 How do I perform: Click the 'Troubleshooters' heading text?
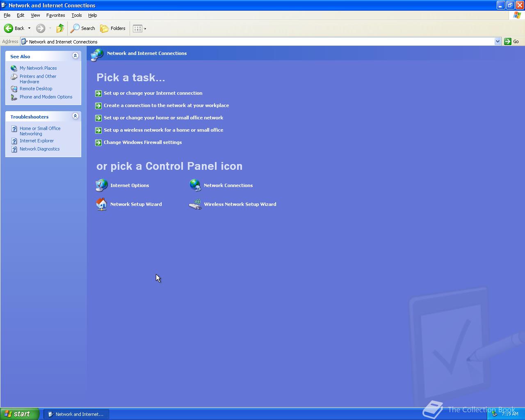[x=30, y=117]
